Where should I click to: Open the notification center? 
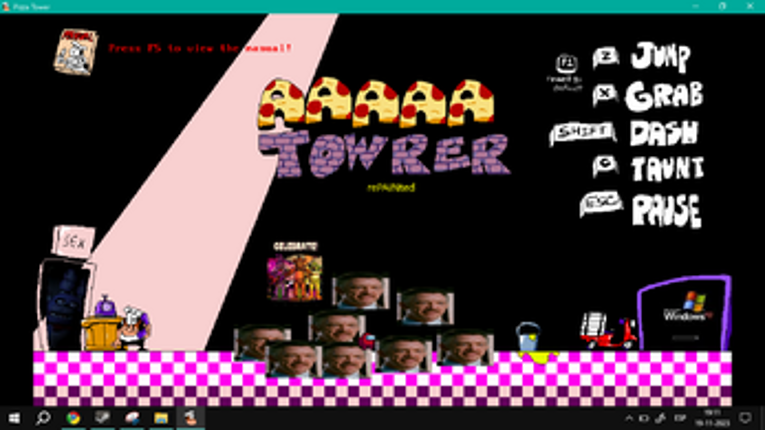tap(745, 418)
